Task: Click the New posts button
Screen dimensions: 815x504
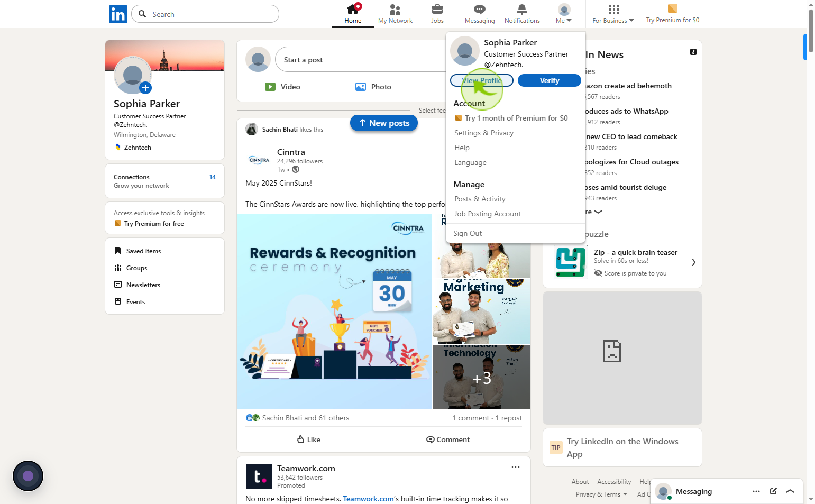Action: [384, 123]
